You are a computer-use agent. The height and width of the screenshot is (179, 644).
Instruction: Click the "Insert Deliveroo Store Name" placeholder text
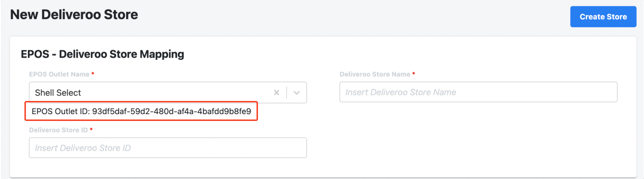pos(401,92)
